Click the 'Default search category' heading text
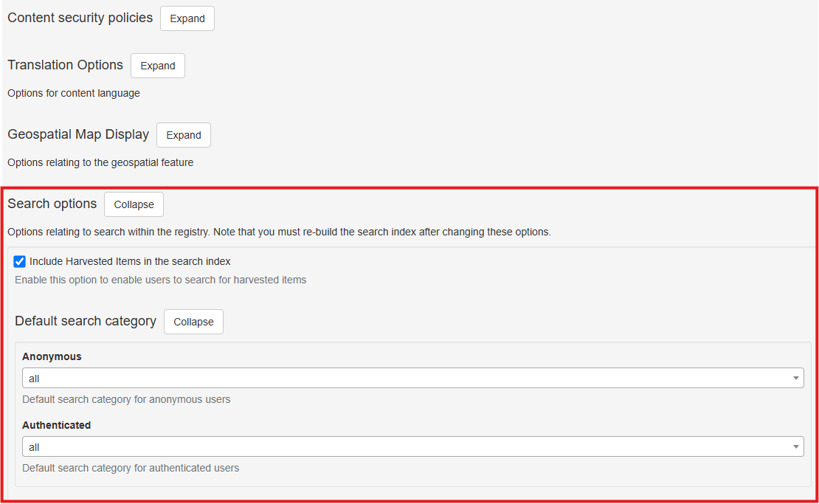The width and height of the screenshot is (819, 504). point(86,321)
